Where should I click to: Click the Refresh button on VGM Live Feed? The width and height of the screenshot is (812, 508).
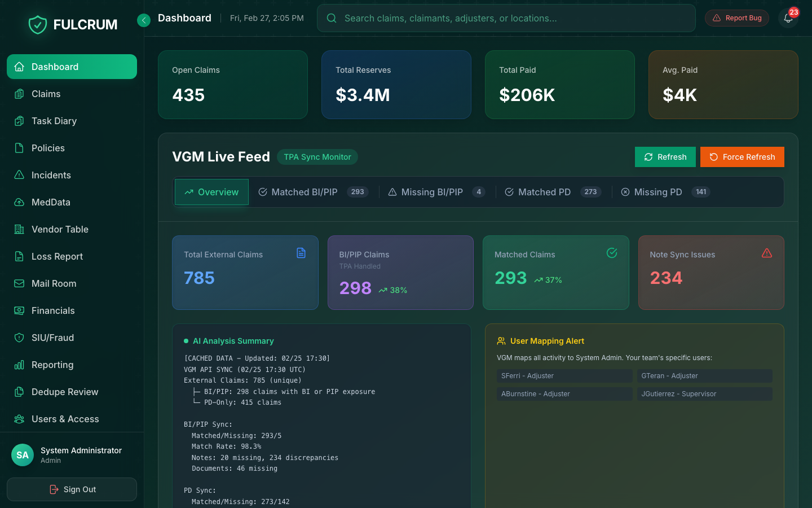point(665,157)
